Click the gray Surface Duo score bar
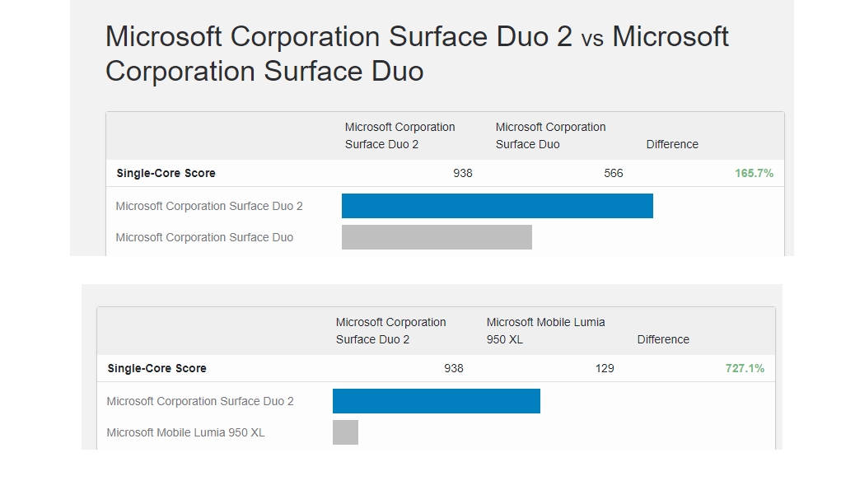The image size is (841, 504). point(437,237)
